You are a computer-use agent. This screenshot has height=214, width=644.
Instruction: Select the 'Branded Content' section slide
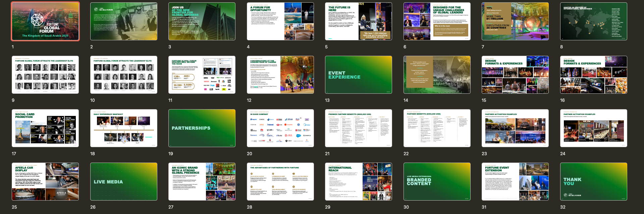point(437,182)
